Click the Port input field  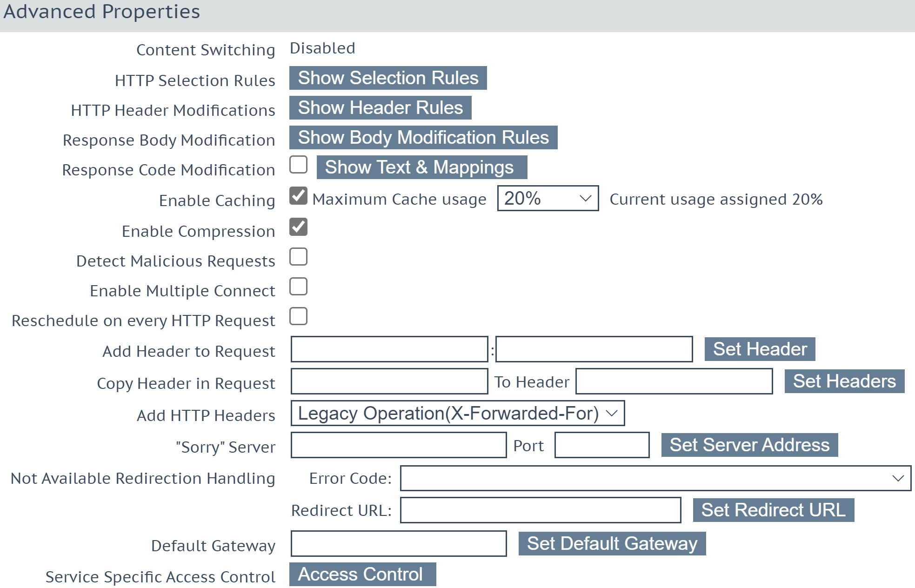click(602, 445)
